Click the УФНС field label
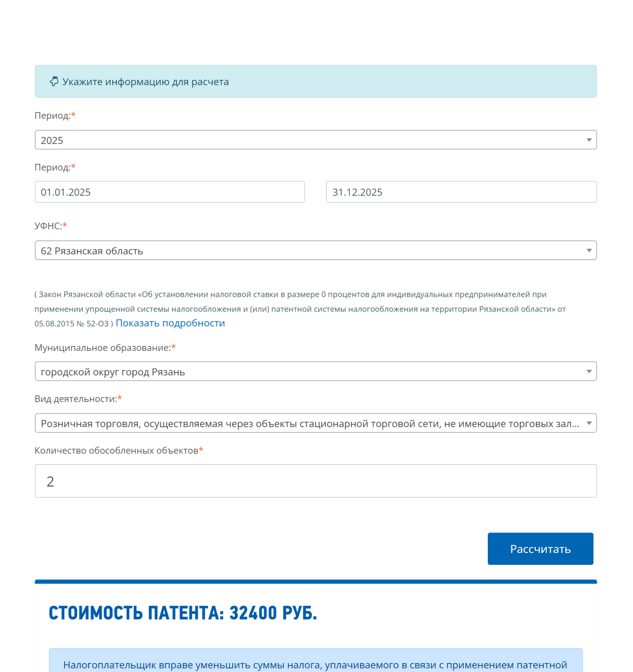 (x=48, y=226)
